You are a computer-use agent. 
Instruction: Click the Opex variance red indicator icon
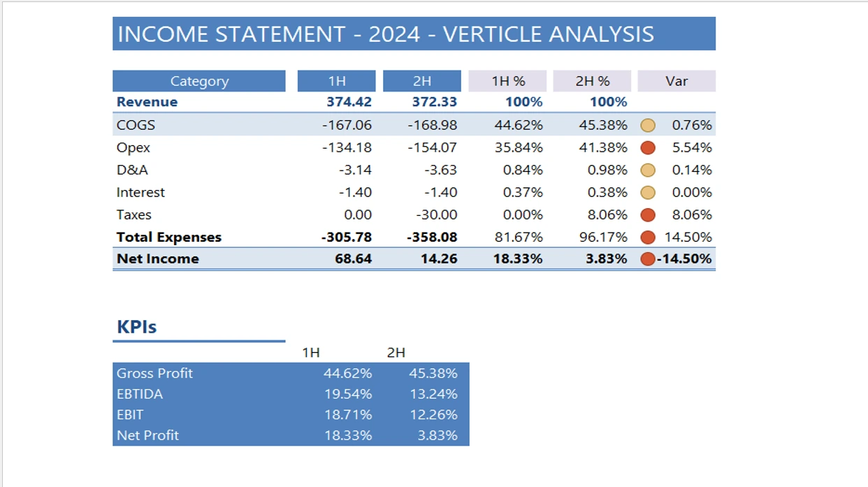tap(648, 148)
